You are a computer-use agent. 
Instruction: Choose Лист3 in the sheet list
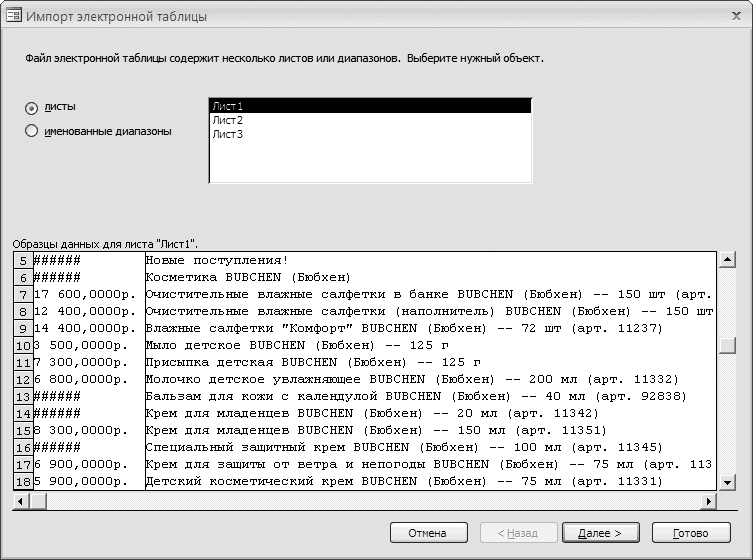click(x=369, y=134)
